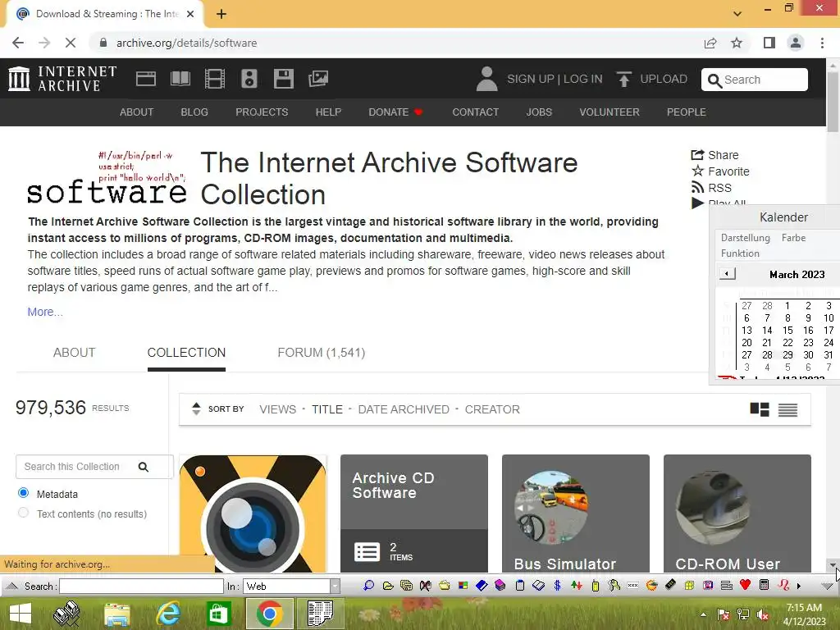The height and width of the screenshot is (630, 840).
Task: Open the Chrome profile icon
Action: [796, 43]
